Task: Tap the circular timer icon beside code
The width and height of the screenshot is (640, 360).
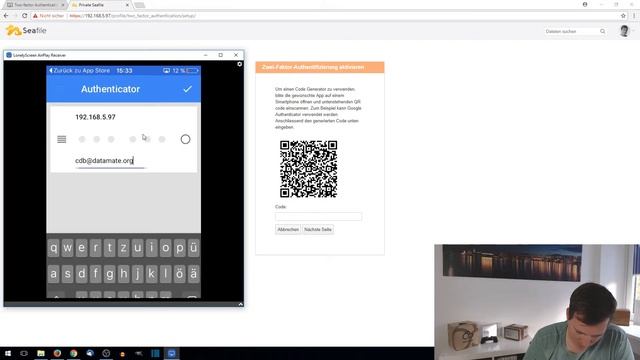Action: tap(185, 140)
